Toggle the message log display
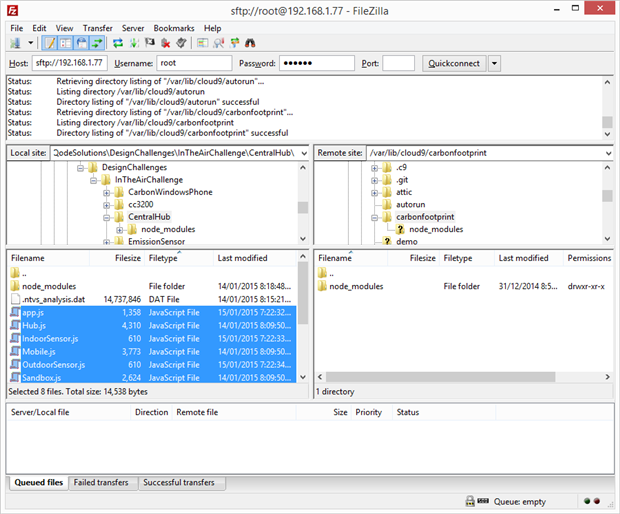This screenshot has height=514, width=620. [x=50, y=43]
